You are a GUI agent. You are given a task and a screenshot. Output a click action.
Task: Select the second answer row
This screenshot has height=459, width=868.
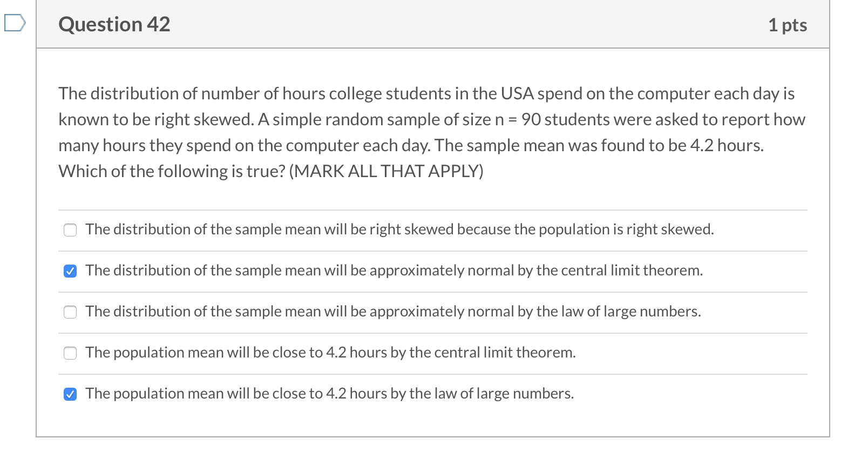tap(394, 271)
